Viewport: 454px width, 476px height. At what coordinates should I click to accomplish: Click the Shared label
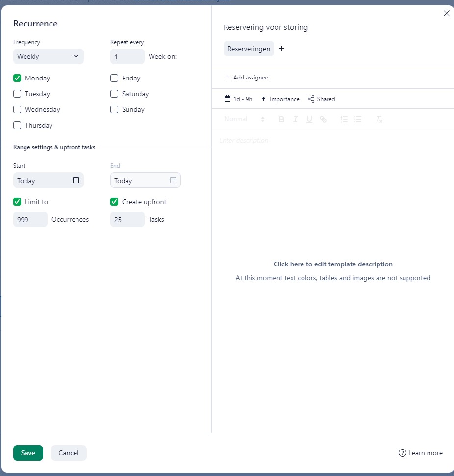[326, 99]
